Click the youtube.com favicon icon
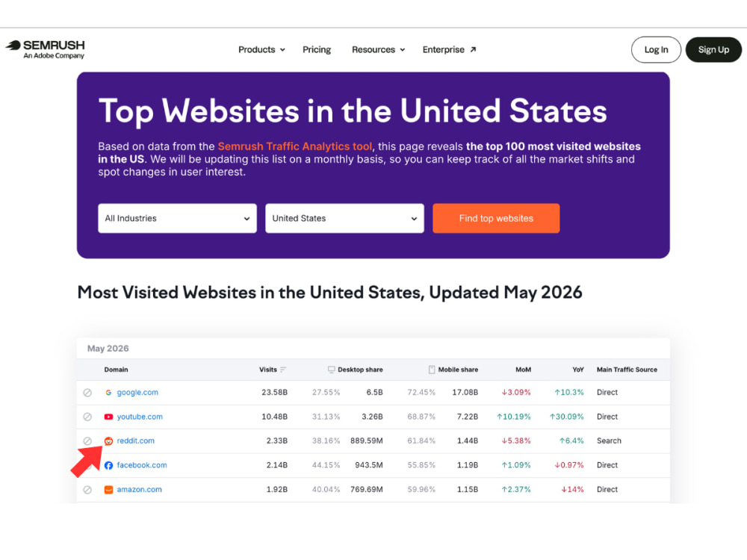Viewport: 747px width, 560px height. (108, 417)
